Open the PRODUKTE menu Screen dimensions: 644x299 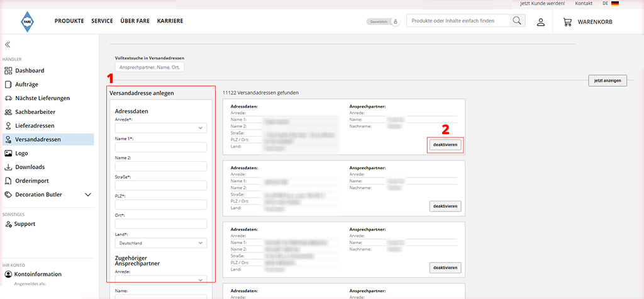point(69,21)
